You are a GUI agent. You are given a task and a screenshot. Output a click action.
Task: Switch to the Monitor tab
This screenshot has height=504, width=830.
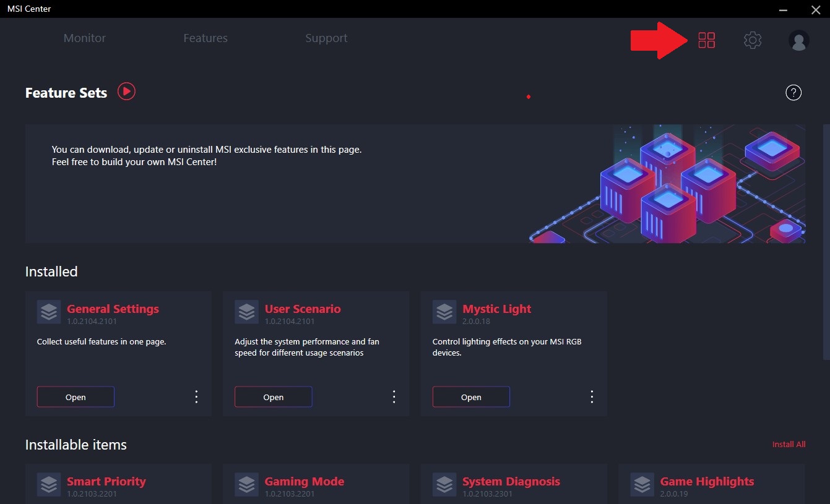(85, 38)
